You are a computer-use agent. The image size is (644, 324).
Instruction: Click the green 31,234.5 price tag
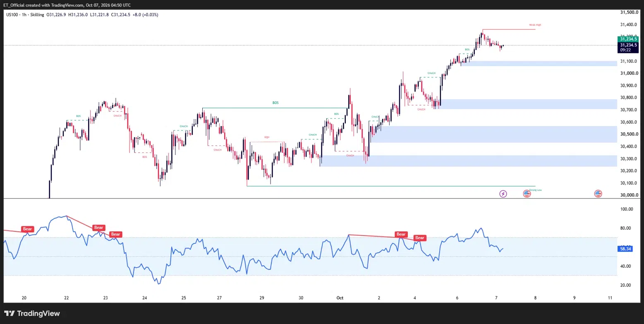coord(628,39)
